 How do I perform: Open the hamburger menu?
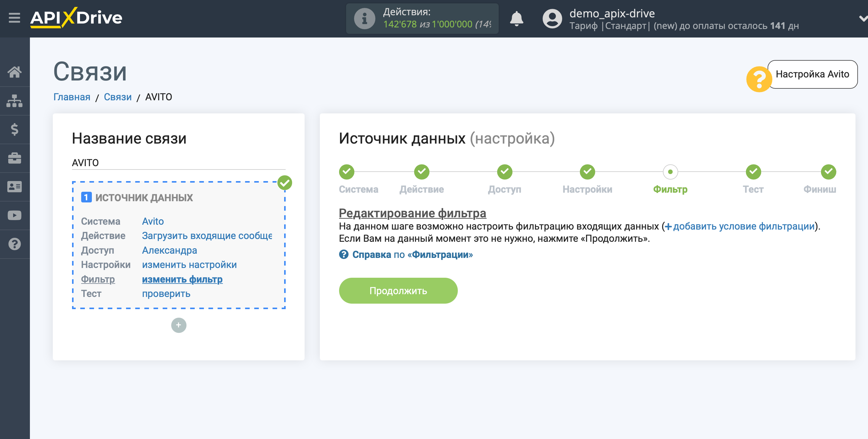pos(14,17)
